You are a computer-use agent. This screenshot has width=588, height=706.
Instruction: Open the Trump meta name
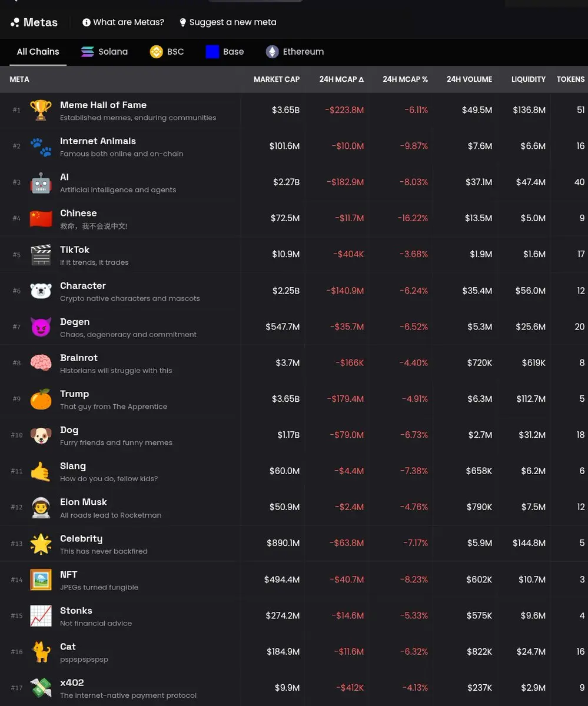click(x=74, y=394)
